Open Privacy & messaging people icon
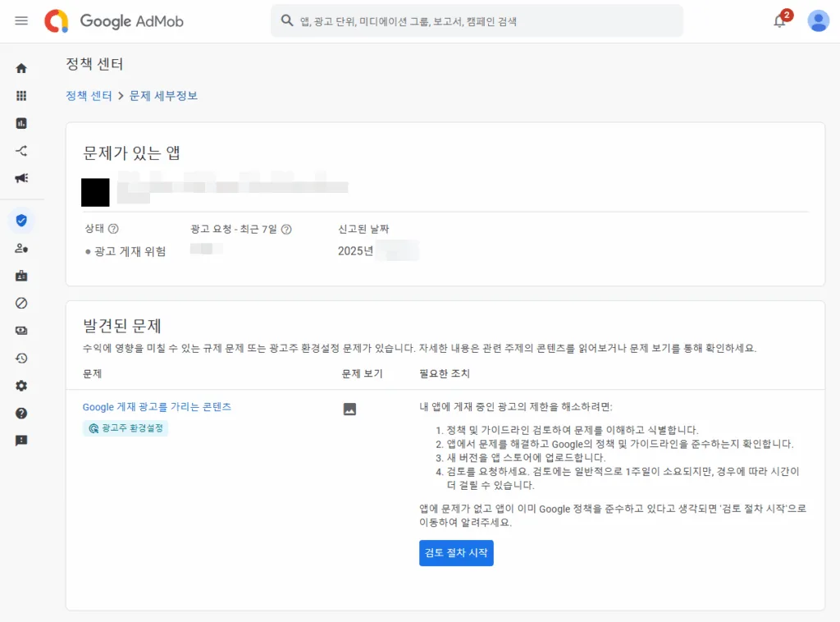Image resolution: width=840 pixels, height=622 pixels. [21, 248]
